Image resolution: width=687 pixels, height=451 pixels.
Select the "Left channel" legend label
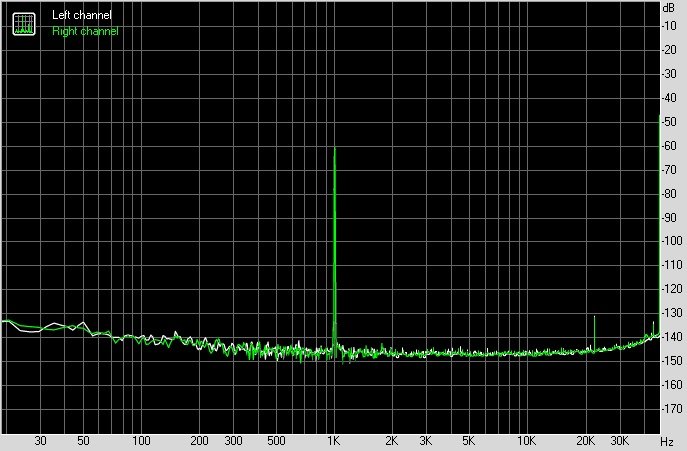tap(81, 15)
